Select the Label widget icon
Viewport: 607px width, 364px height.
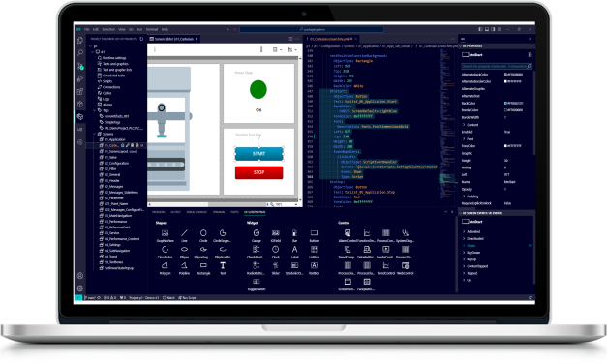click(294, 250)
